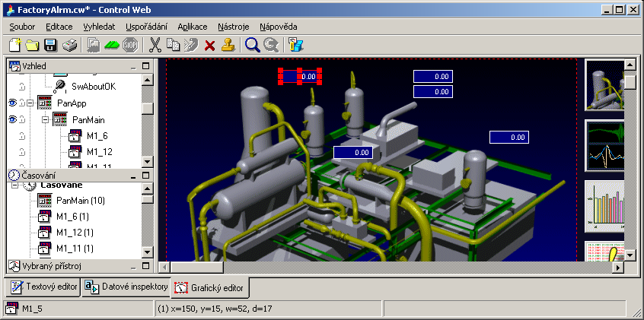Open the Nástroje menu
The image size is (644, 320).
(x=233, y=26)
